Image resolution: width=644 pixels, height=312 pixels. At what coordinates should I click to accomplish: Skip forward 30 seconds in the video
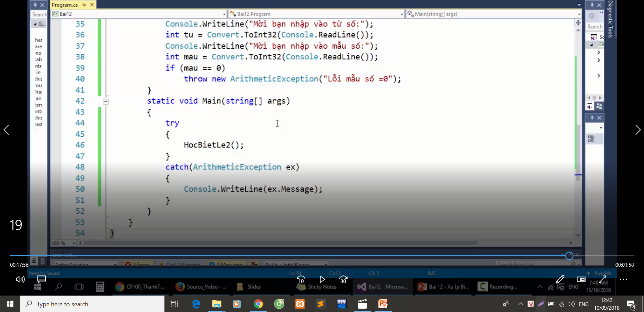point(343,279)
